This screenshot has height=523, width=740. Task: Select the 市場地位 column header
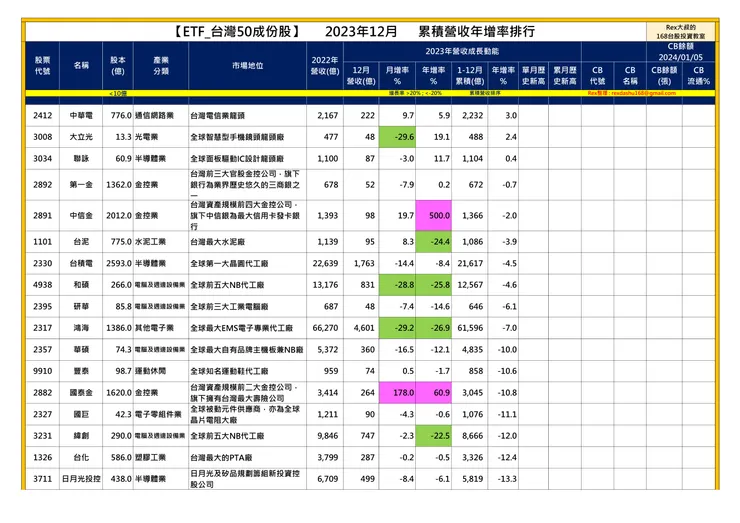coord(248,66)
